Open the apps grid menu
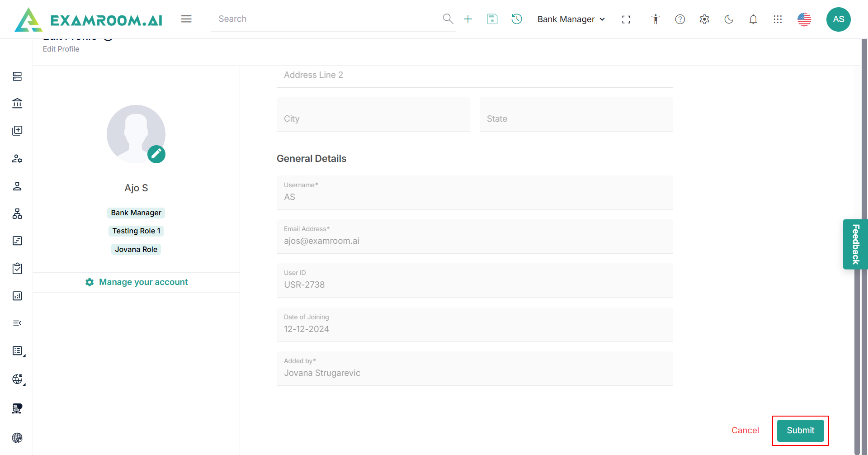The height and width of the screenshot is (455, 868). tap(778, 19)
